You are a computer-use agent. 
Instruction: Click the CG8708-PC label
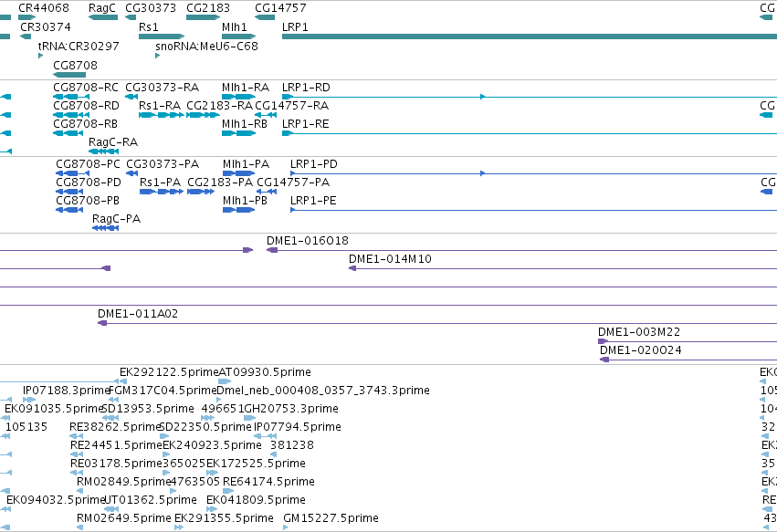(88, 164)
